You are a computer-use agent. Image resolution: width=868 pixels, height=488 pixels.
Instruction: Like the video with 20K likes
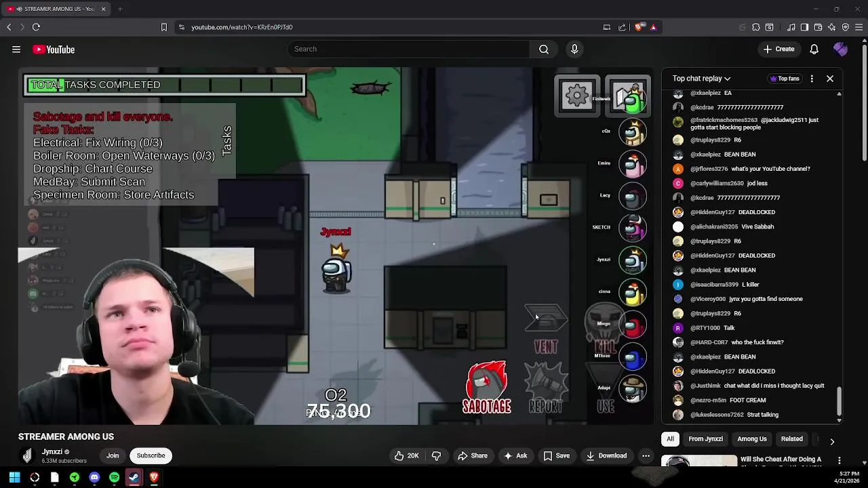click(x=406, y=456)
